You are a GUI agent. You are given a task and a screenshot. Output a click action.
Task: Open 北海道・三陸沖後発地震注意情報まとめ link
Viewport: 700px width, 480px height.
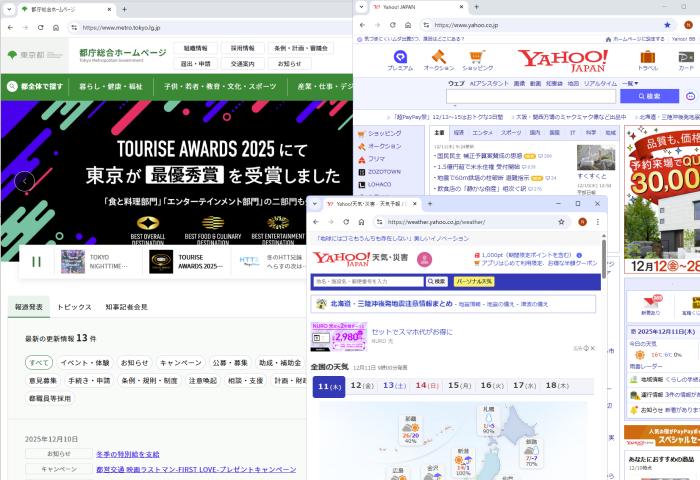pyautogui.click(x=392, y=304)
